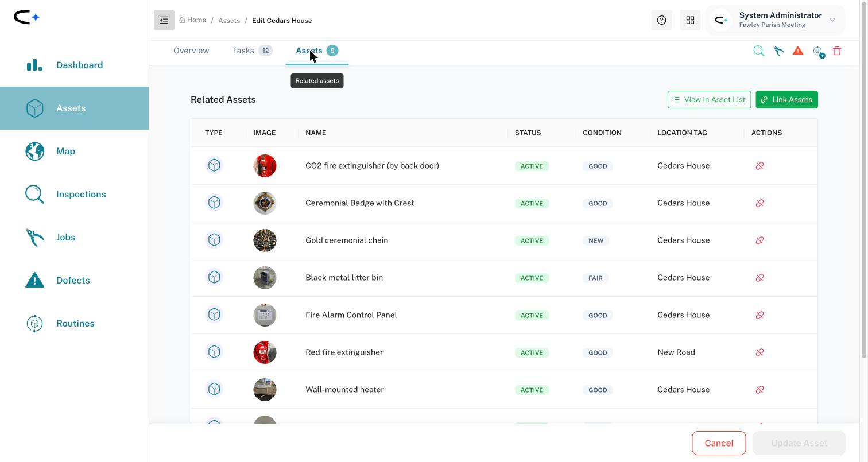Go to Home breadcrumb link

click(193, 20)
